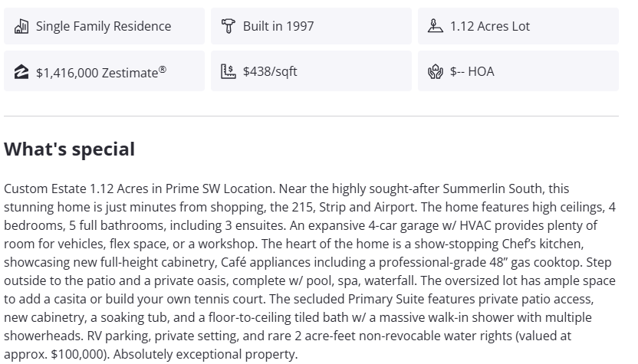Click the Built in 1997 text

[x=278, y=26]
